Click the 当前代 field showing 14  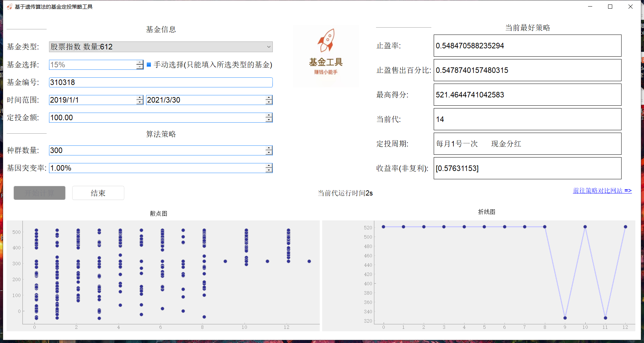(x=527, y=119)
